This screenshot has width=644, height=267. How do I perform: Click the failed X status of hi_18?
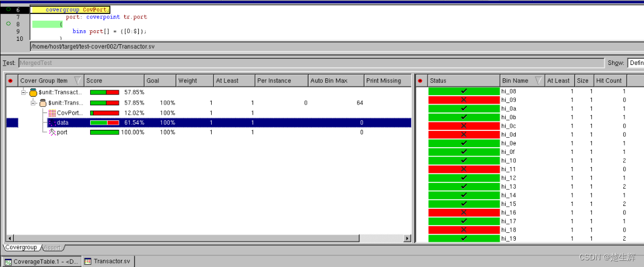[x=464, y=229]
